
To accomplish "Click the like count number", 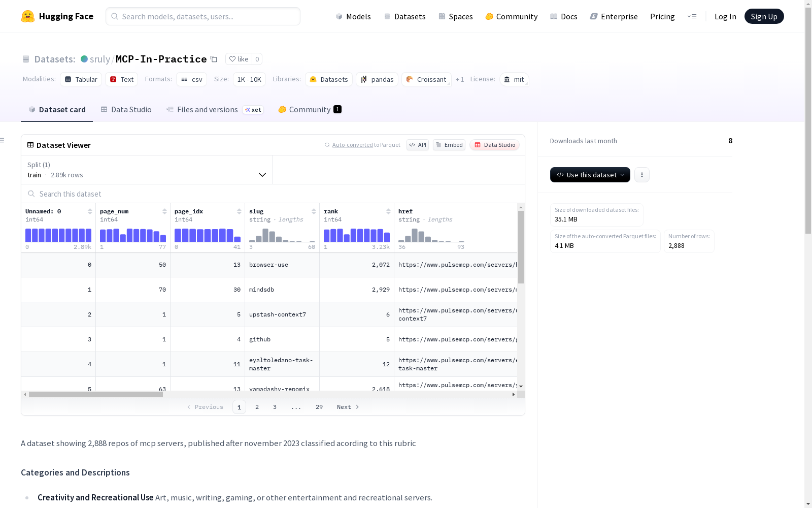I will [257, 59].
